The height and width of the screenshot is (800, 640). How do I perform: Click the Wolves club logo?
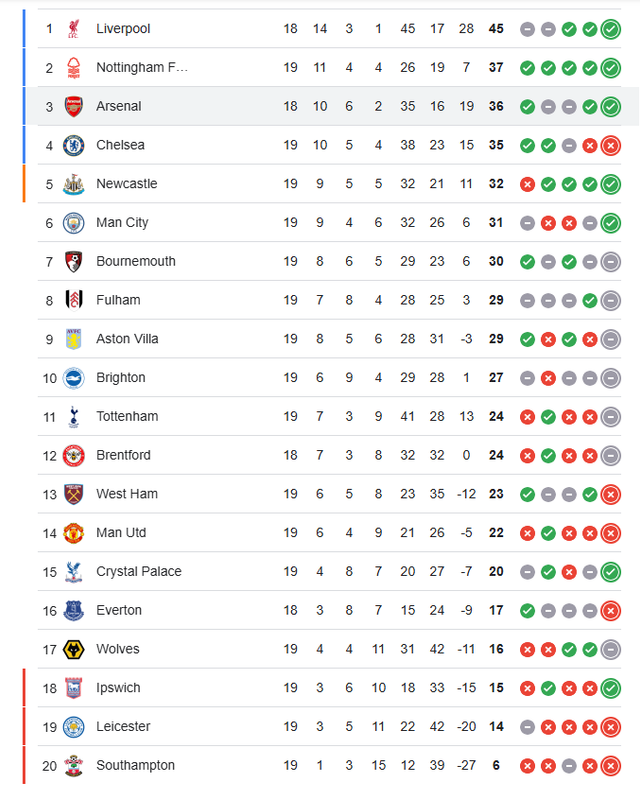click(x=73, y=649)
